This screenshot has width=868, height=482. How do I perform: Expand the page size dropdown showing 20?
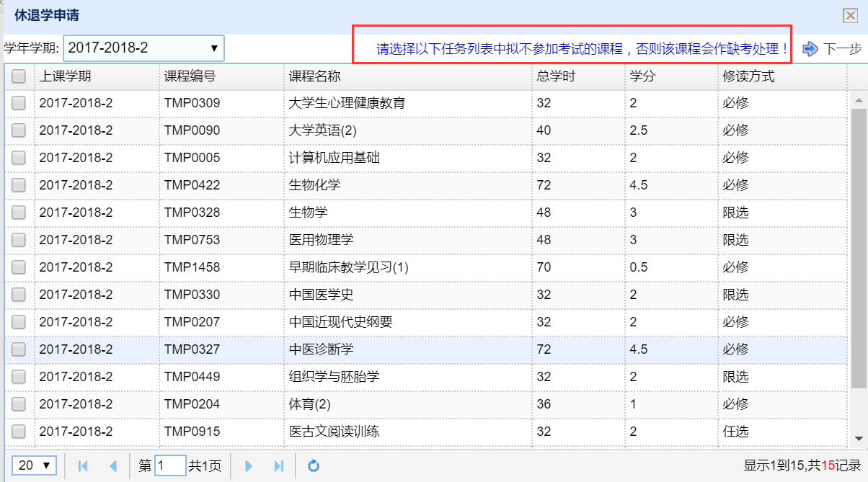point(36,466)
